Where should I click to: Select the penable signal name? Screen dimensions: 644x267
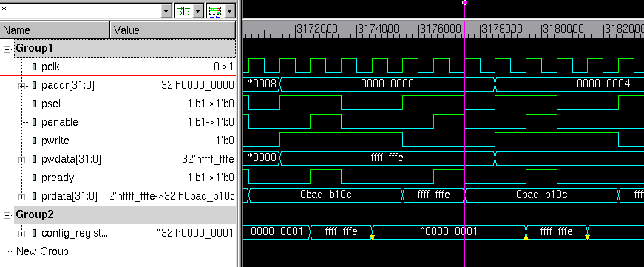point(60,123)
